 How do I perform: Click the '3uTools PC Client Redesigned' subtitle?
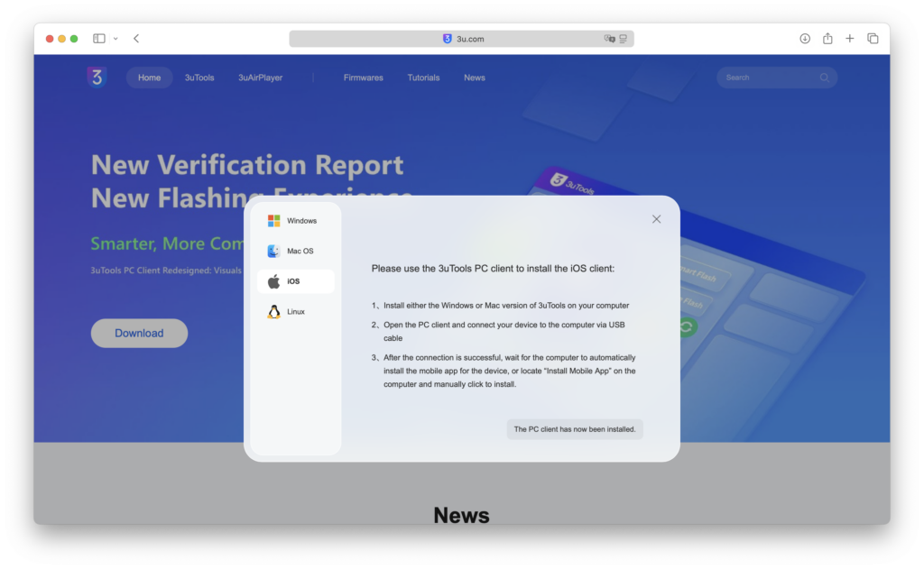tap(166, 271)
